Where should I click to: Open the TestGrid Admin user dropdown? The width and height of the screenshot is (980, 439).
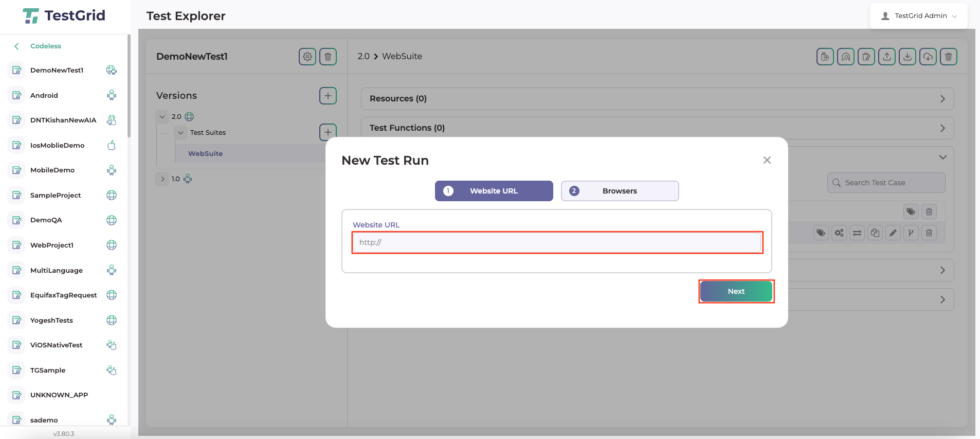click(x=919, y=16)
